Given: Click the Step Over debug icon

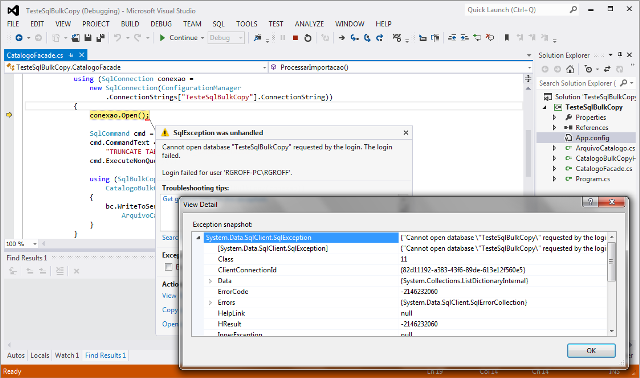Looking at the screenshot, I should [x=367, y=38].
